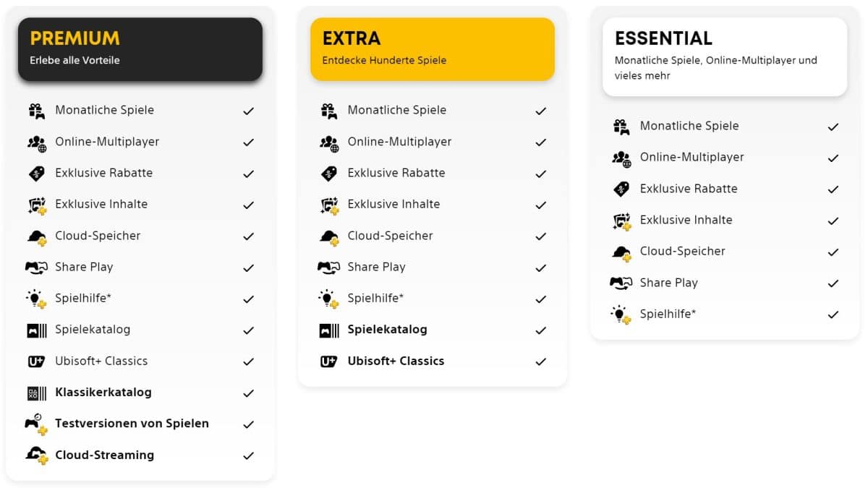
Task: Click the Share Play icon in Essential
Action: [x=621, y=283]
